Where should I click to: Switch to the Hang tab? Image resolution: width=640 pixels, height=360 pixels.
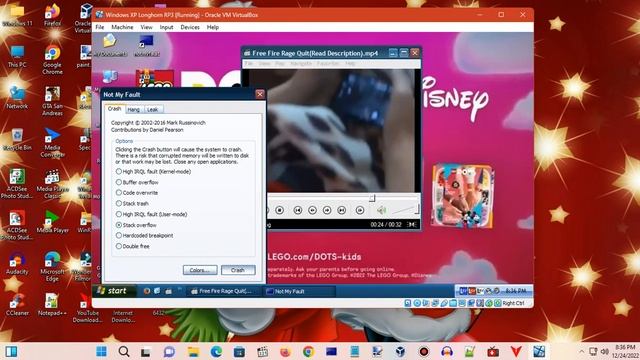(x=133, y=109)
